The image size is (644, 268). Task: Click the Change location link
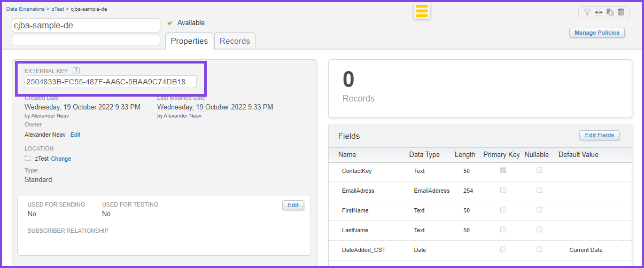pos(61,159)
